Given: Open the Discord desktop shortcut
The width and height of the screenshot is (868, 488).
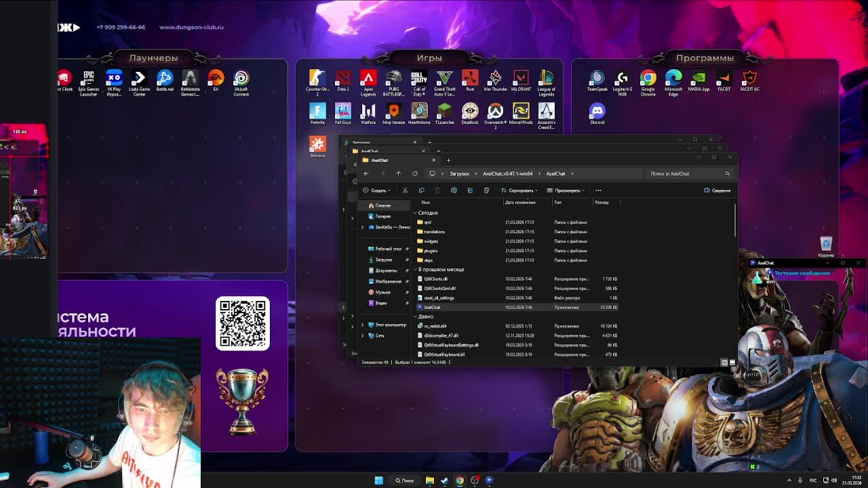Looking at the screenshot, I should (597, 114).
